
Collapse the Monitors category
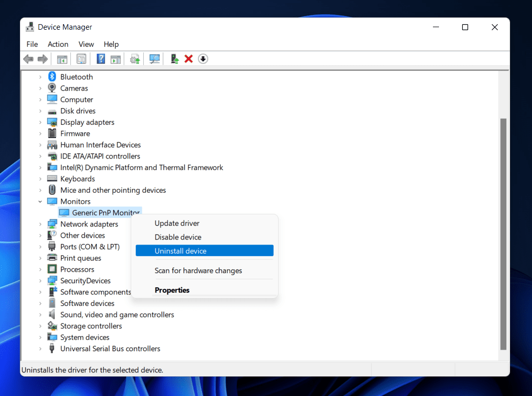(x=40, y=201)
